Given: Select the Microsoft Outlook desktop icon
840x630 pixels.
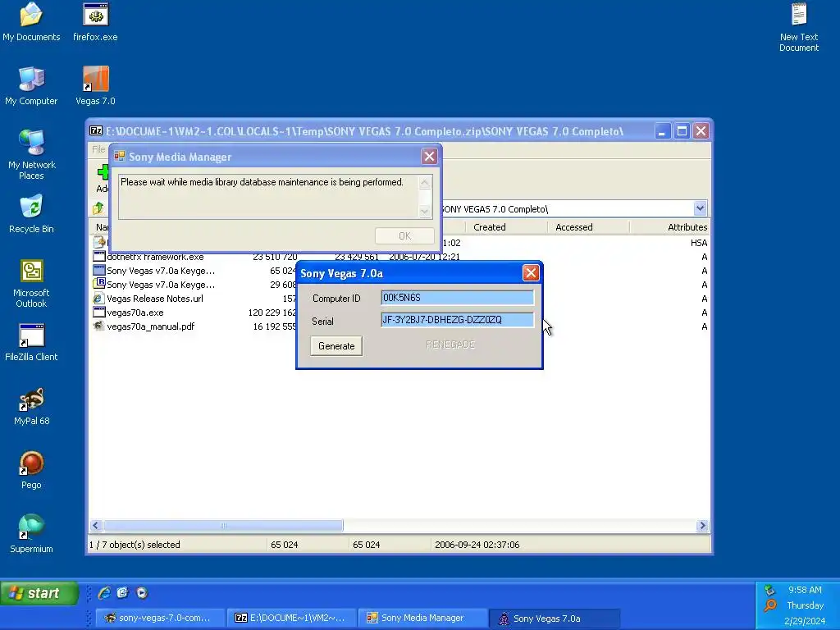Looking at the screenshot, I should [31, 283].
